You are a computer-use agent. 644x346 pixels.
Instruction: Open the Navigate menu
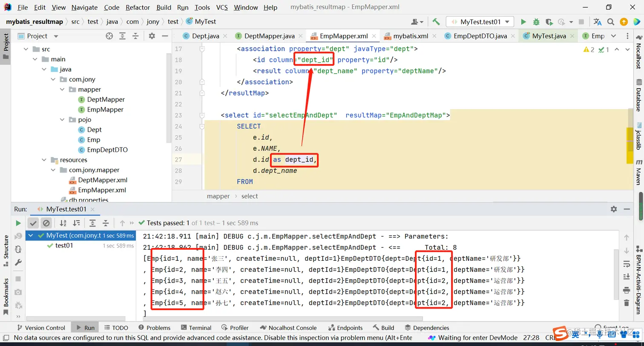click(x=85, y=7)
